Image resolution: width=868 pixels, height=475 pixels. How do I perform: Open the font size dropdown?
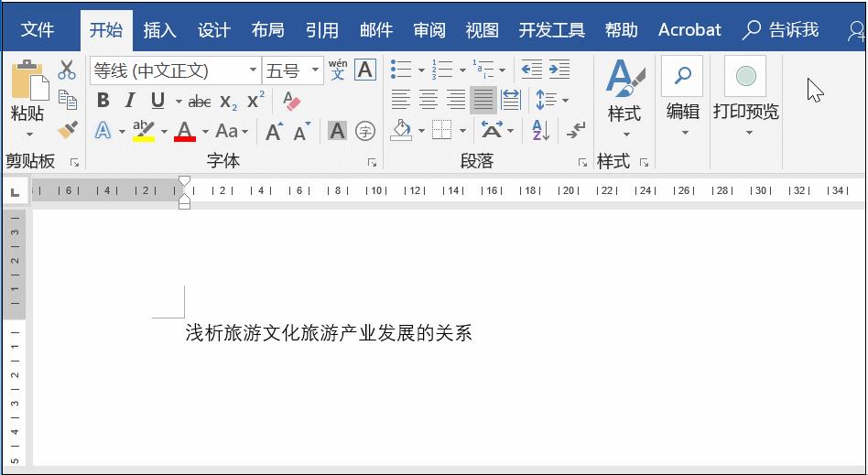pyautogui.click(x=316, y=70)
